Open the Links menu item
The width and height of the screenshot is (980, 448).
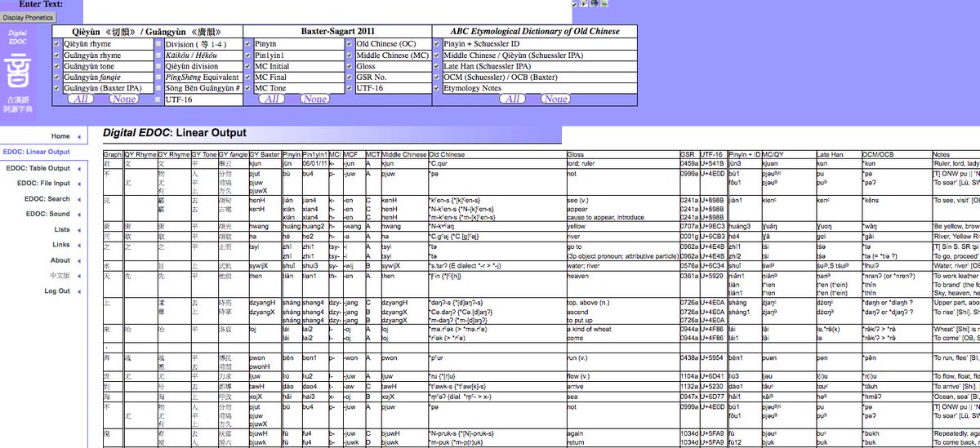61,245
